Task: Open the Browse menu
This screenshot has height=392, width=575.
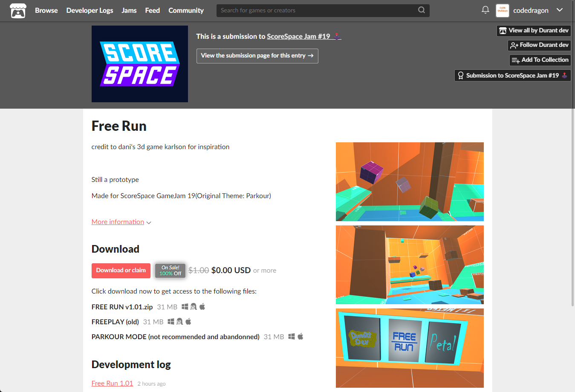Action: (x=46, y=10)
